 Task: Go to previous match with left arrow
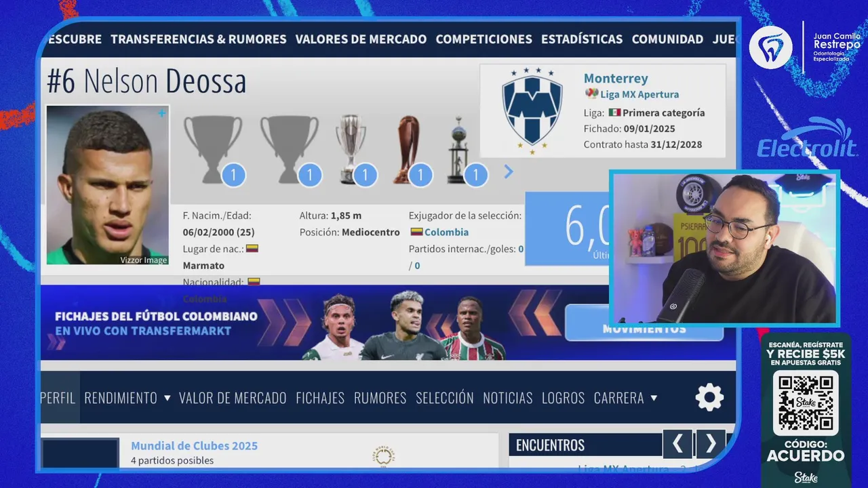click(677, 444)
